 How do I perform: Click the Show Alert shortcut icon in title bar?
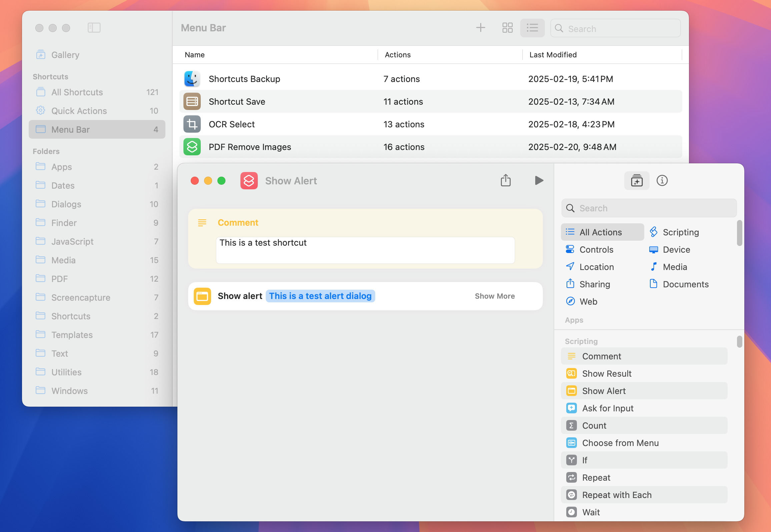[x=249, y=181]
